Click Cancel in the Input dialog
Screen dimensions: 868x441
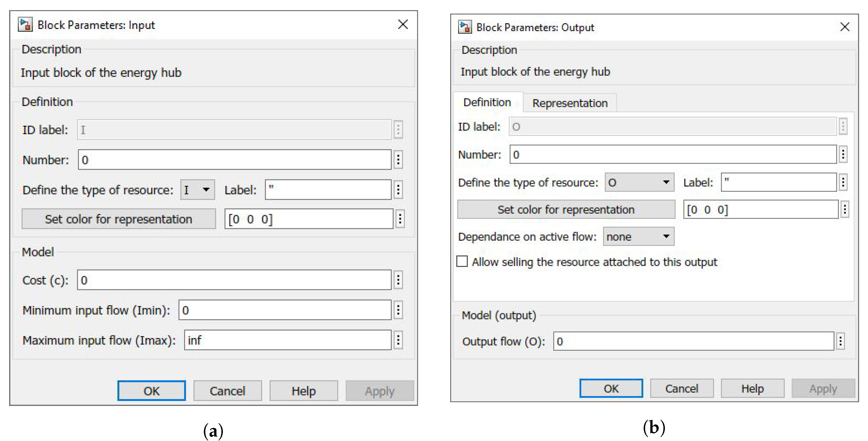tap(228, 391)
